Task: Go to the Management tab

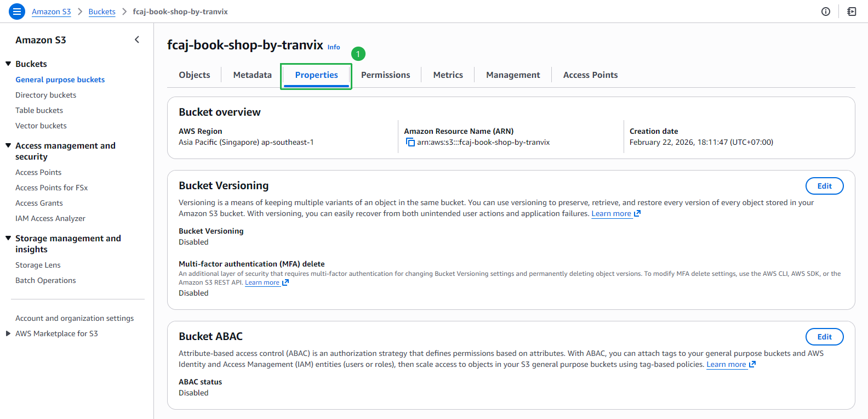Action: point(513,75)
